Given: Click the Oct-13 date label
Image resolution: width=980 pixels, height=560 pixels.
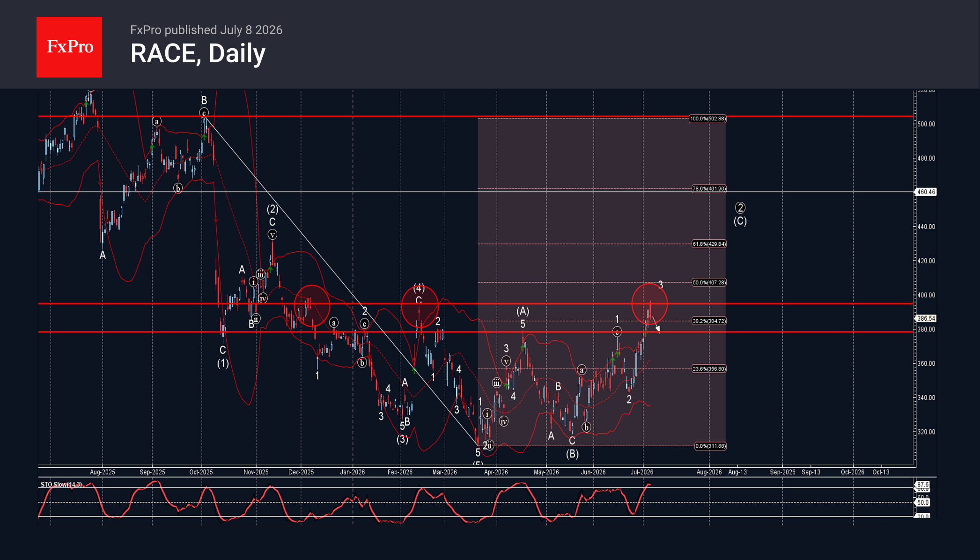Looking at the screenshot, I should [x=881, y=472].
